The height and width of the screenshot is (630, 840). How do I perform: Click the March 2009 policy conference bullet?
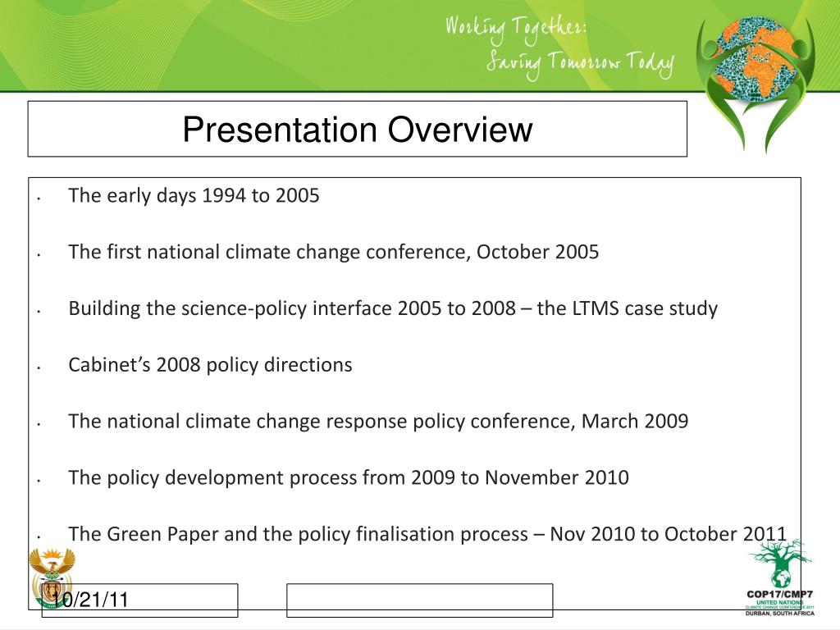[x=378, y=421]
